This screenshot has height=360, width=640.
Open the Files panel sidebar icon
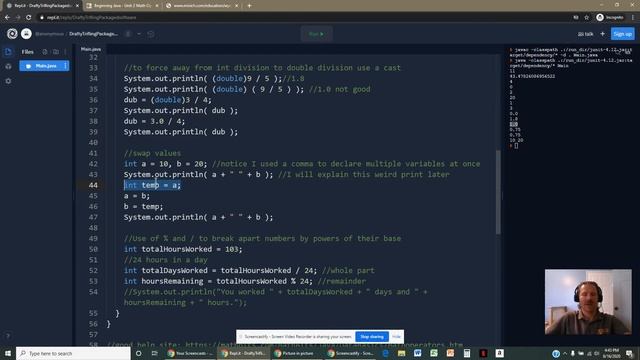click(8, 51)
